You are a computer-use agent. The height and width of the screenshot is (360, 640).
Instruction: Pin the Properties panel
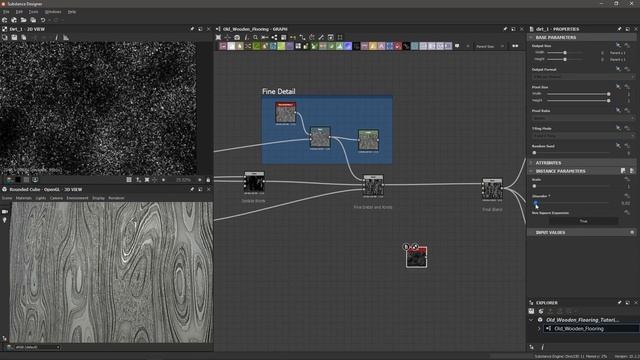click(619, 29)
